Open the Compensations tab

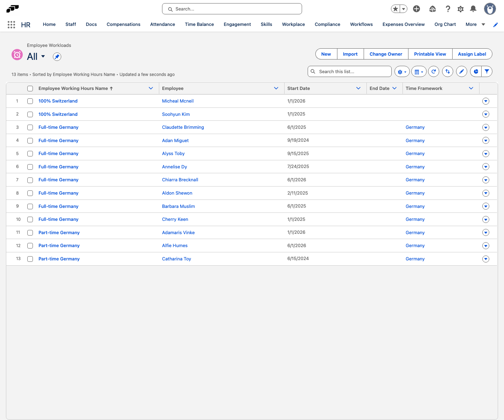(124, 24)
